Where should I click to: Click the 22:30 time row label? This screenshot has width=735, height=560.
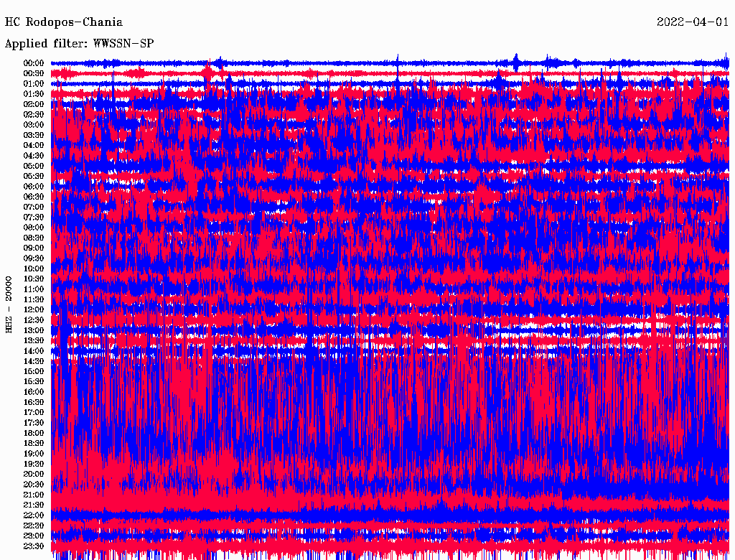[x=34, y=526]
